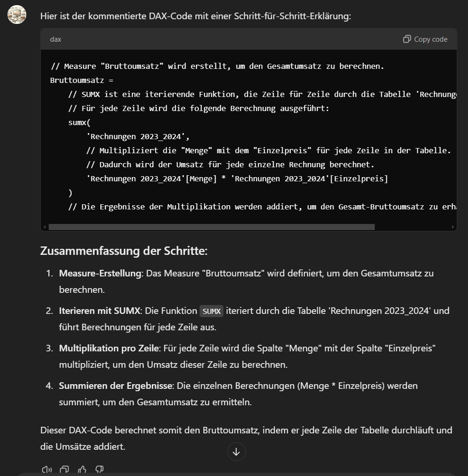
Task: Copy the response with the copy icon
Action: click(x=64, y=469)
